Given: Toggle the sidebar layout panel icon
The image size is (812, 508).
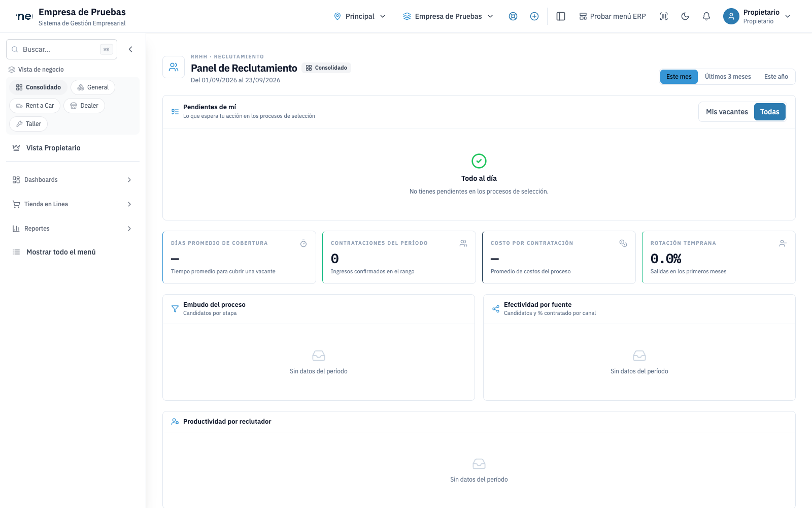Looking at the screenshot, I should click(561, 16).
